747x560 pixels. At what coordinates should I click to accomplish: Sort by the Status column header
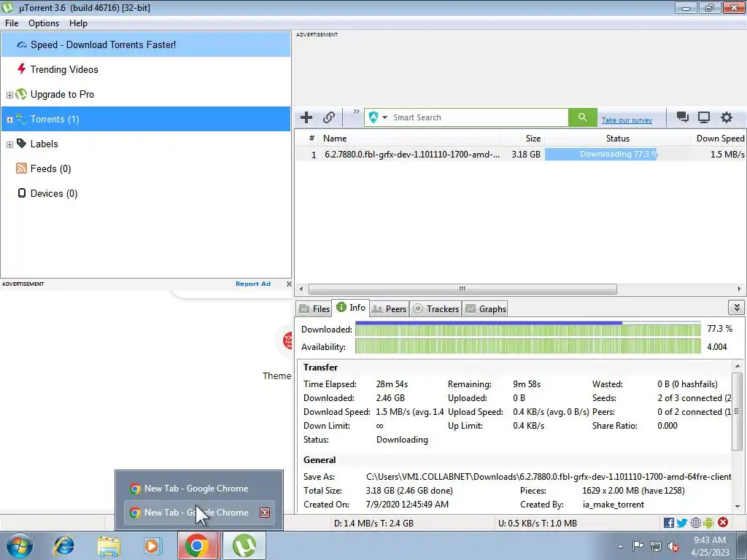[x=617, y=138]
